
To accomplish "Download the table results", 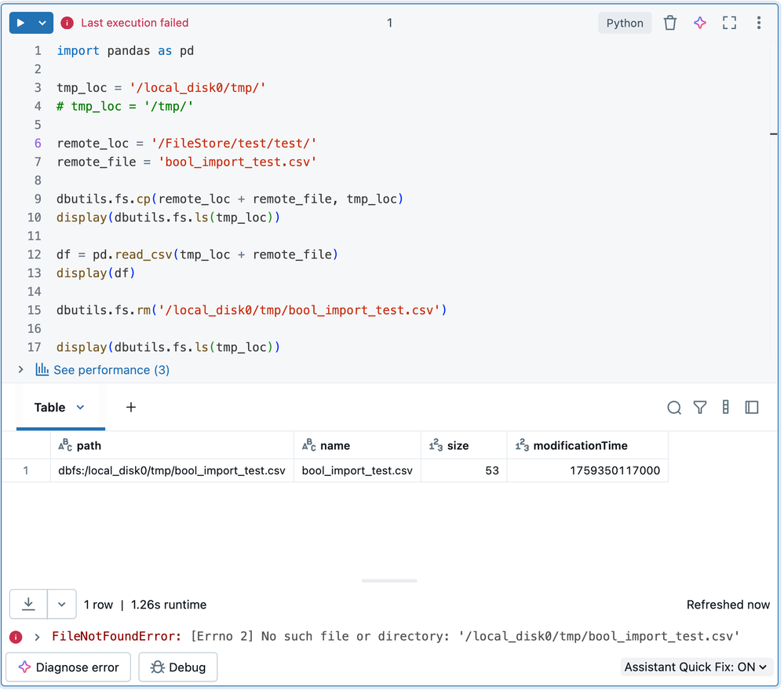I will coord(29,604).
